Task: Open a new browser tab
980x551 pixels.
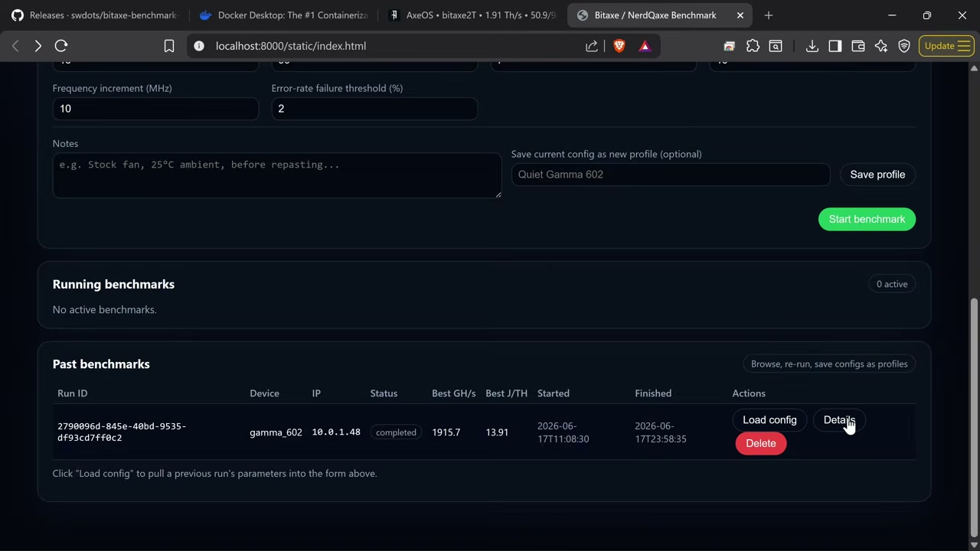Action: pos(769,15)
